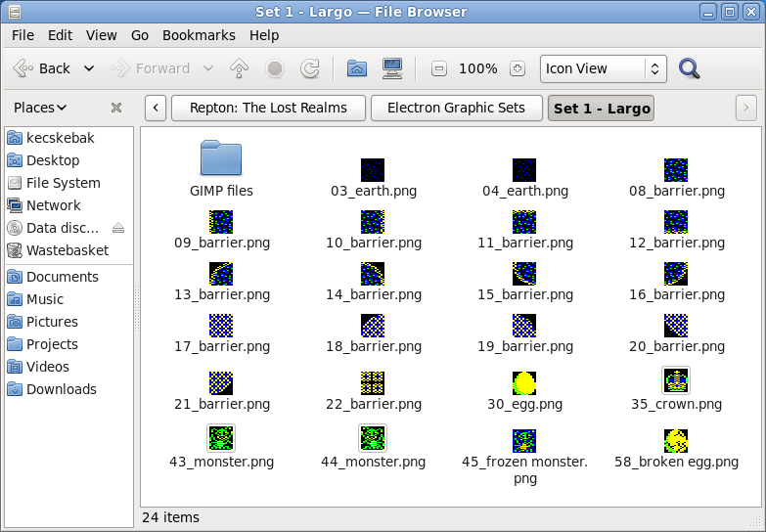This screenshot has width=766, height=532.
Task: Go to Electron Graphic Sets folder
Action: pyautogui.click(x=456, y=108)
